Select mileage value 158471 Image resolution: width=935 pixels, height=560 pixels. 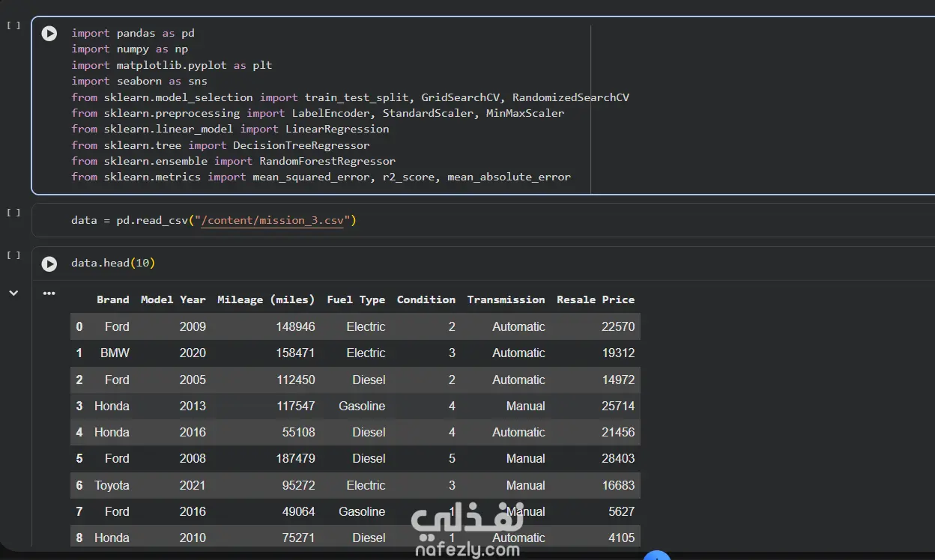click(x=296, y=353)
